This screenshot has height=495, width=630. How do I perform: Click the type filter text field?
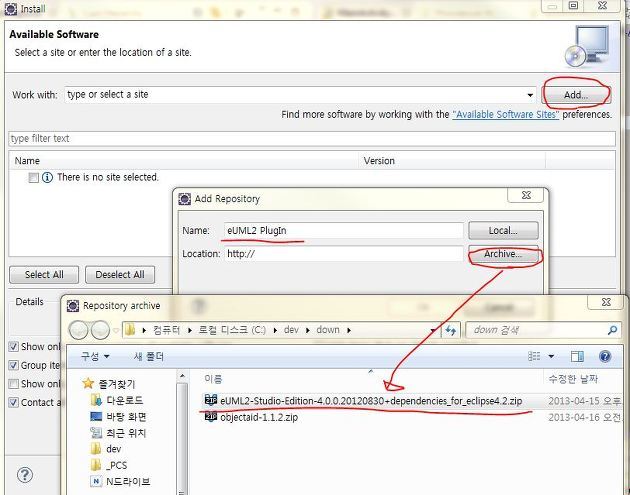coord(312,139)
